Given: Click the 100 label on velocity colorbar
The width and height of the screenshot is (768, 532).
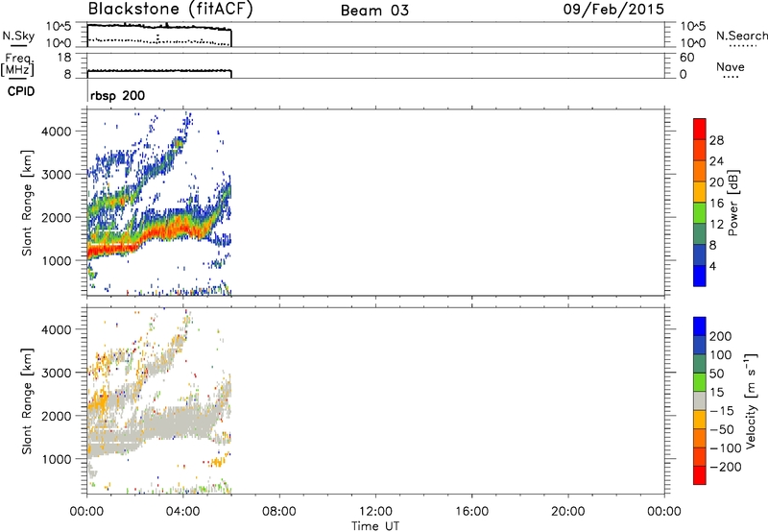Looking at the screenshot, I should click(x=721, y=355).
